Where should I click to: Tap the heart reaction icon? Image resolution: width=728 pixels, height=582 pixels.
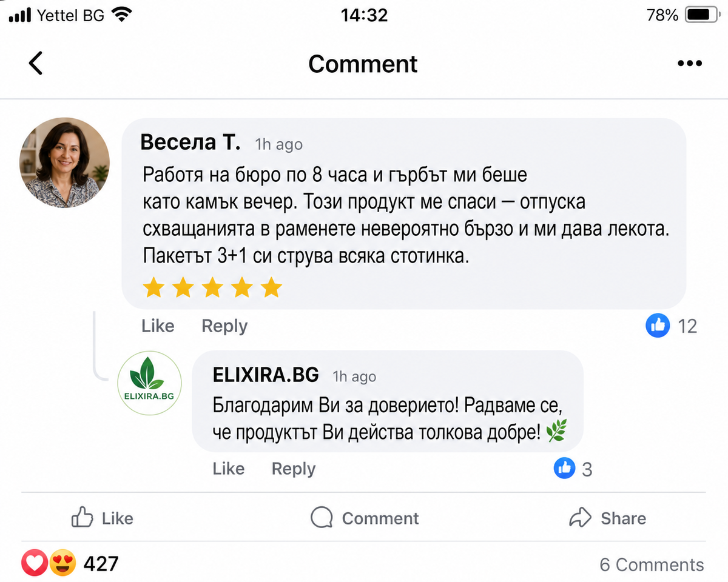pyautogui.click(x=35, y=564)
